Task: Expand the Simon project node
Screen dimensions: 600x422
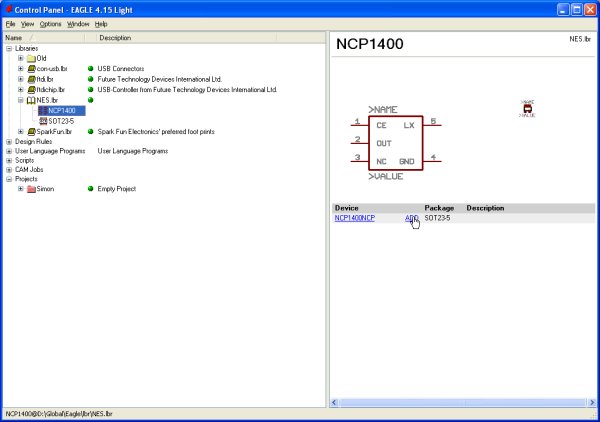Action: [x=21, y=189]
